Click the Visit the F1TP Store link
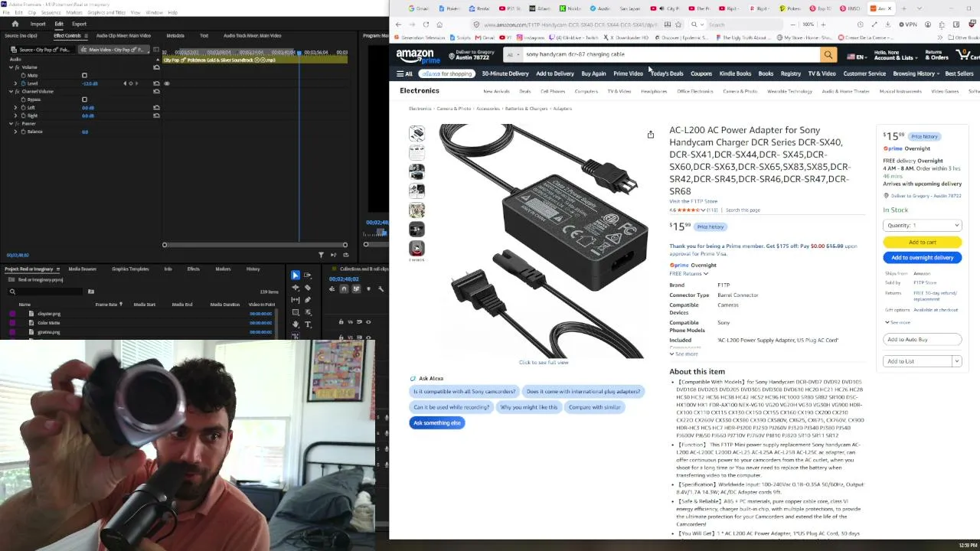The width and height of the screenshot is (980, 551). point(693,201)
